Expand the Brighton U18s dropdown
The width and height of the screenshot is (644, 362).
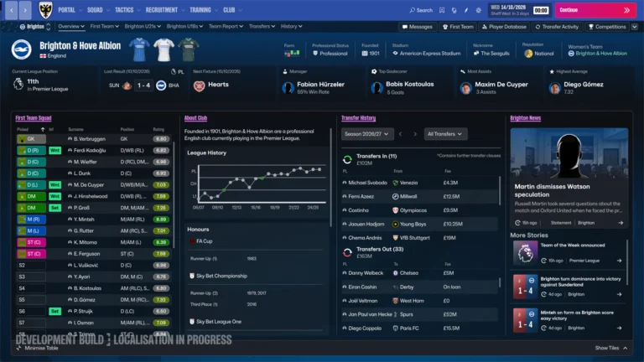click(x=184, y=26)
